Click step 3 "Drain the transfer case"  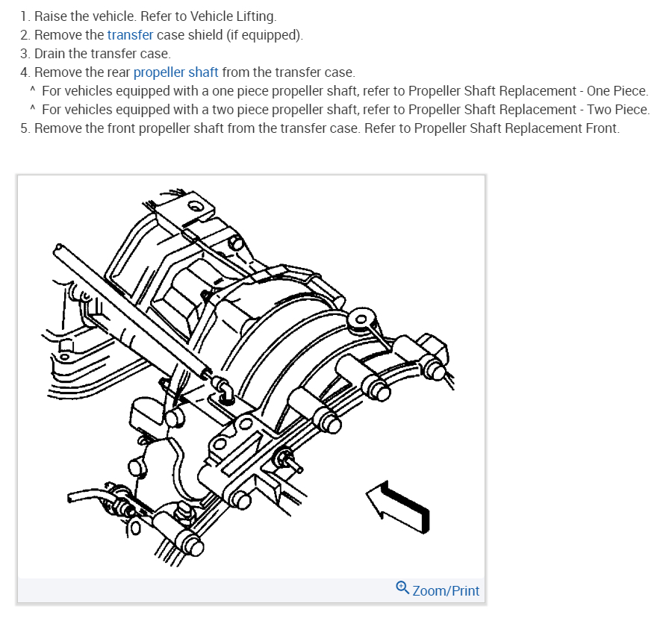[x=102, y=54]
